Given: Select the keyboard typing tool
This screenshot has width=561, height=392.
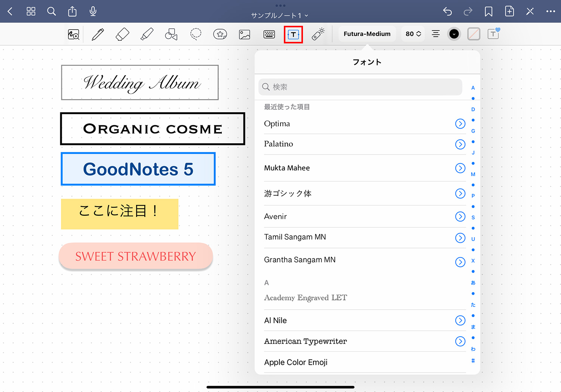Looking at the screenshot, I should 269,34.
